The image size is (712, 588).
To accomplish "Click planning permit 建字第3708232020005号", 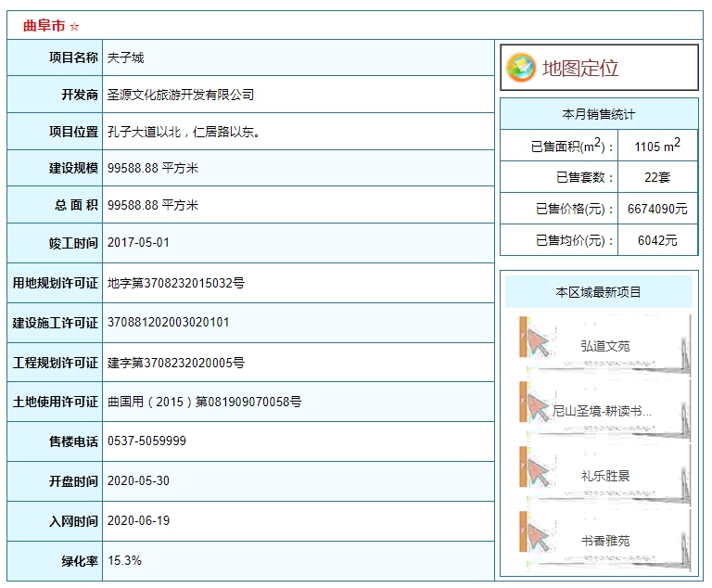I will [176, 363].
